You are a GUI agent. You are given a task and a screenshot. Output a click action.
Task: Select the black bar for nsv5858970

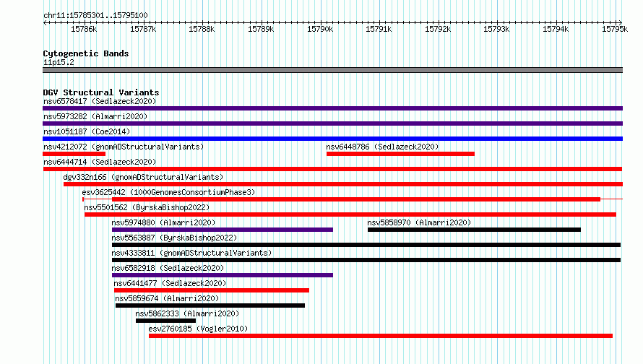pyautogui.click(x=475, y=230)
